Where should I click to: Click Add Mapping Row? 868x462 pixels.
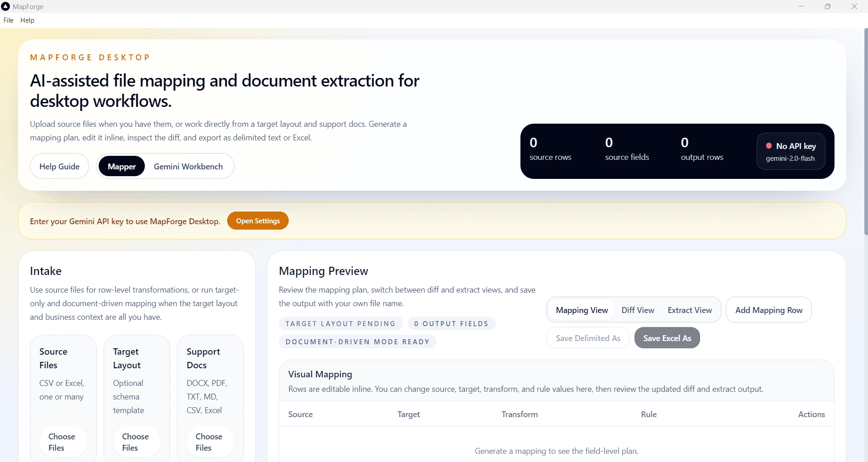pyautogui.click(x=768, y=310)
